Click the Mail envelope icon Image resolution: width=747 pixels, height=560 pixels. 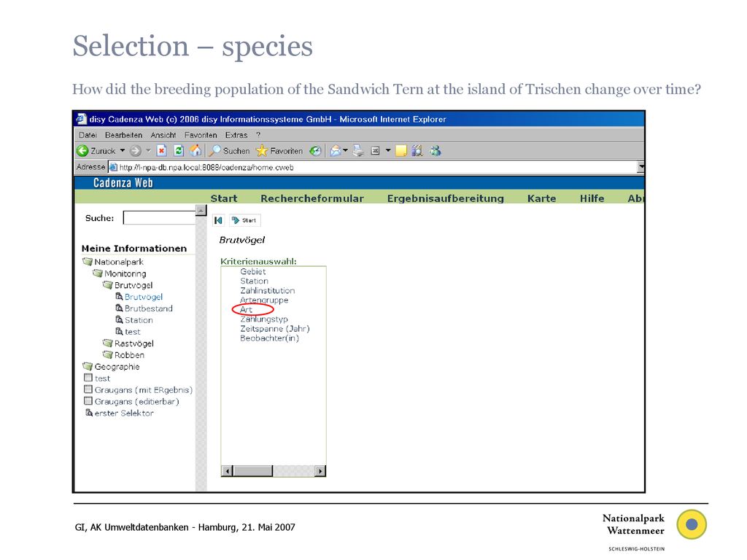pyautogui.click(x=336, y=151)
